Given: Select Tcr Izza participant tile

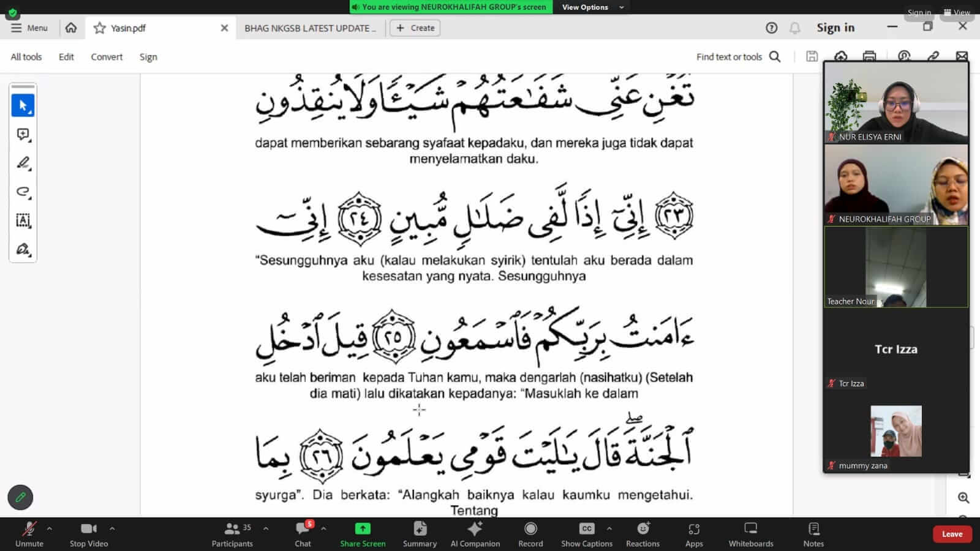Looking at the screenshot, I should tap(896, 349).
